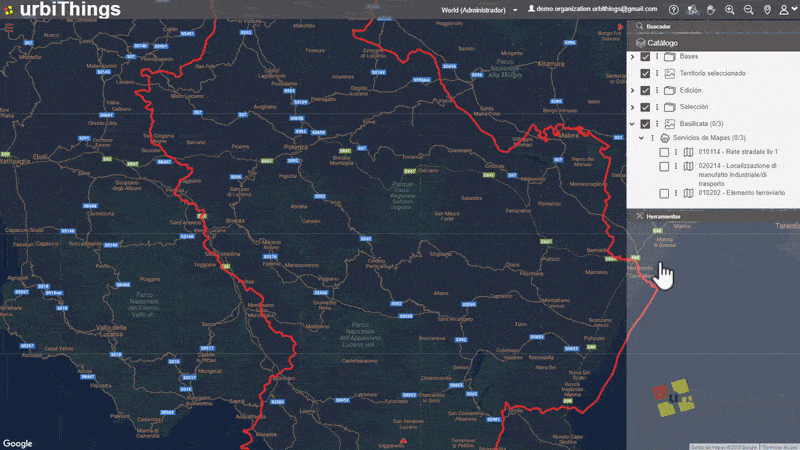
Task: Click the Buscador search magnifier icon
Action: pyautogui.click(x=639, y=26)
